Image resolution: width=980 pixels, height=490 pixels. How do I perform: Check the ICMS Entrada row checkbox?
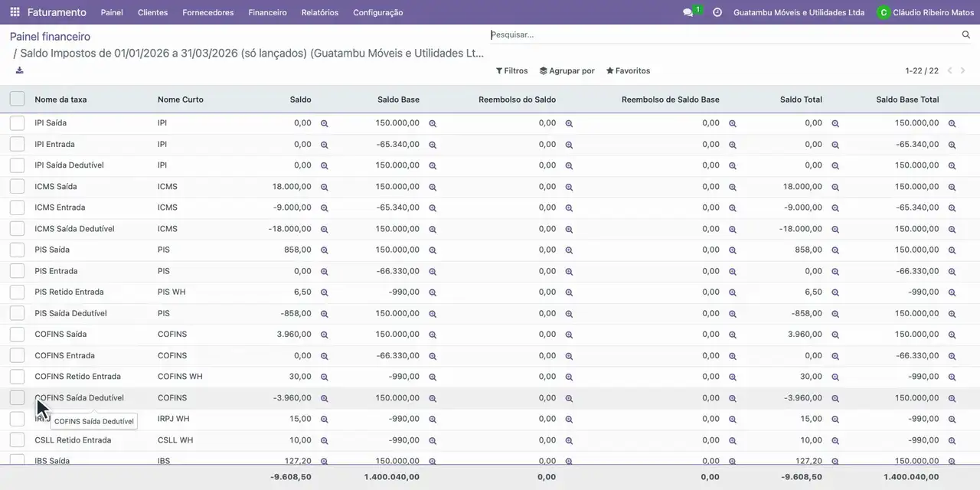click(x=17, y=207)
